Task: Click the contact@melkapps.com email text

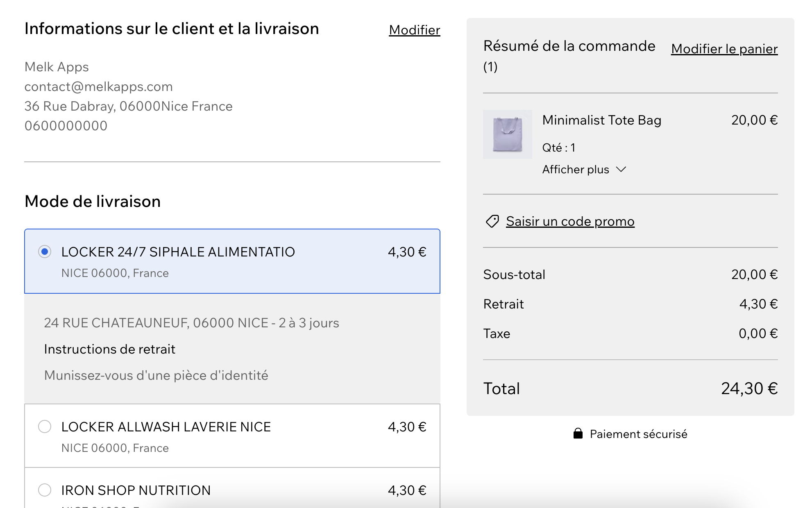Action: [x=98, y=86]
